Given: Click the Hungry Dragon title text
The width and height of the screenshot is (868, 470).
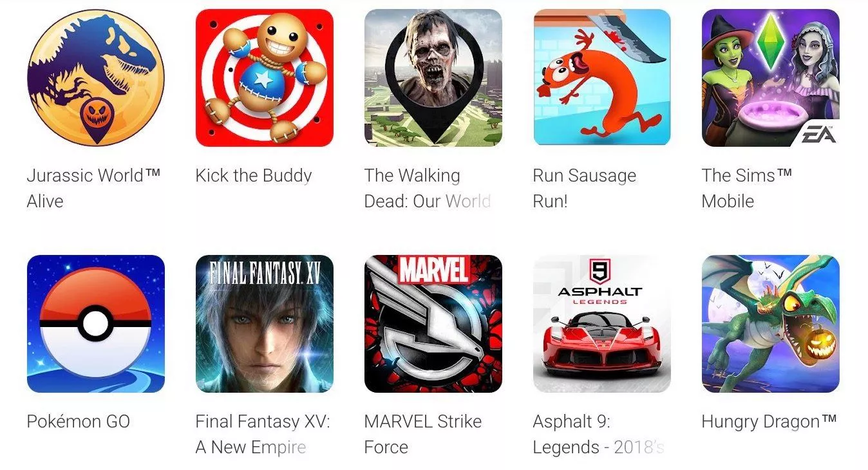Looking at the screenshot, I should coord(769,422).
